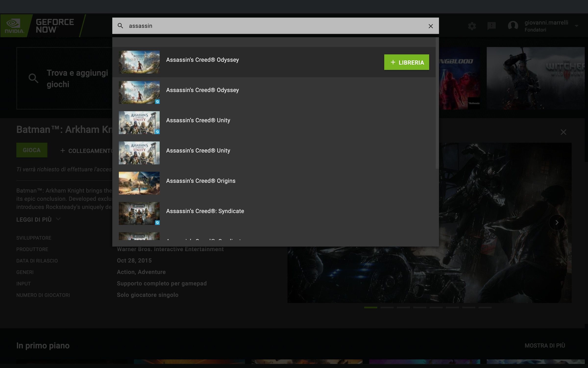The width and height of the screenshot is (588, 368).
Task: Clear the search text with X icon
Action: point(430,26)
